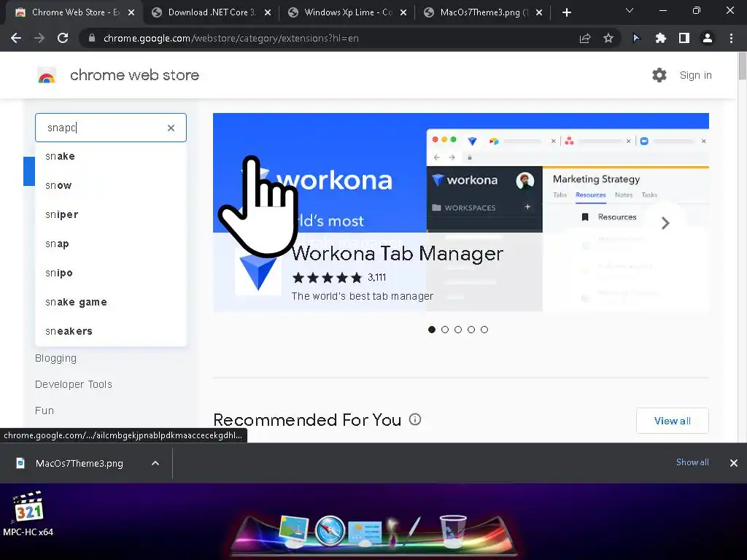Select the first carousel dot
Screen dimensions: 747x560
click(432, 330)
